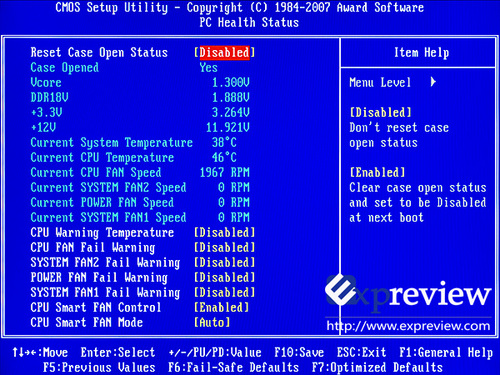
Task: Click the Menu Level arrow indicator
Action: pyautogui.click(x=433, y=82)
